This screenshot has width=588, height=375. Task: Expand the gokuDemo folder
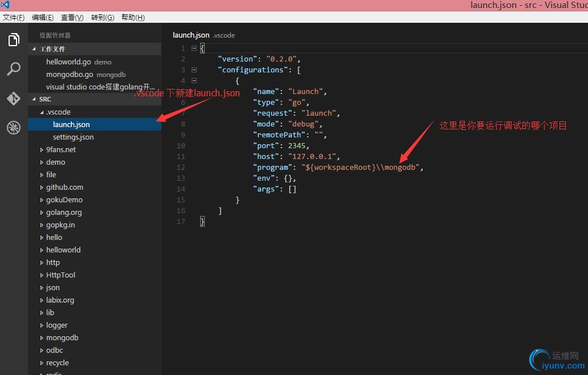click(42, 200)
